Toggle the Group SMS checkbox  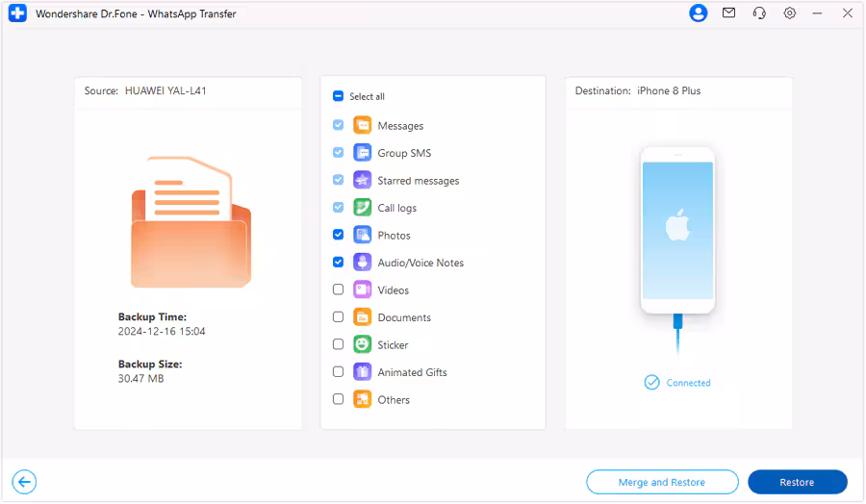tap(338, 152)
